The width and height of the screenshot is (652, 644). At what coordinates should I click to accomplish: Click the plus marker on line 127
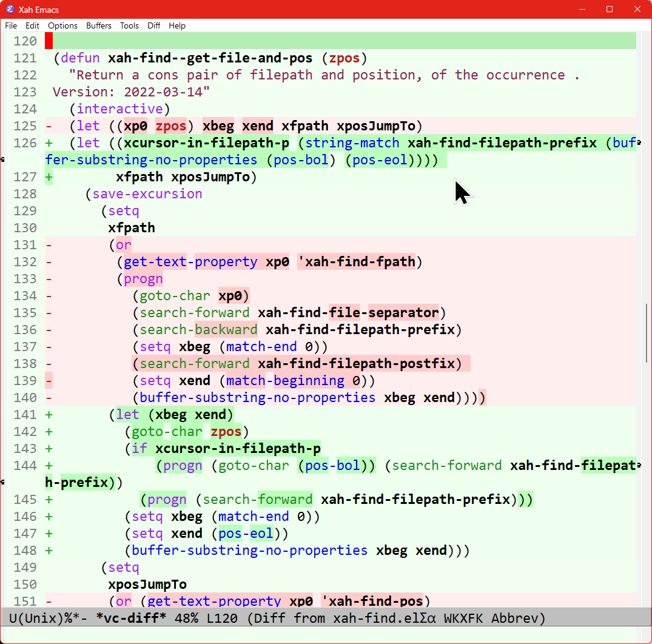click(49, 177)
